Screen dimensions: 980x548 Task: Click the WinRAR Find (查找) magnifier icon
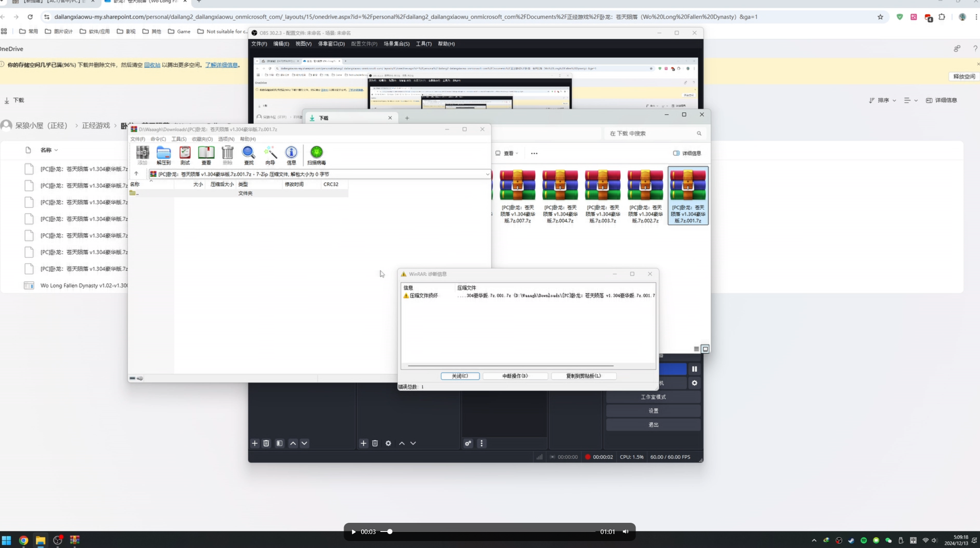[x=249, y=155]
